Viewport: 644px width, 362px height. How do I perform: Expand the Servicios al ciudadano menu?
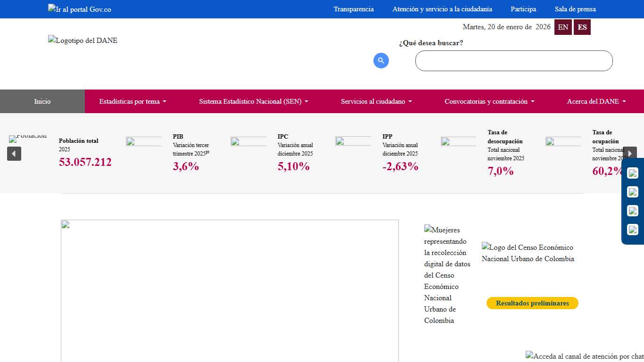coord(376,101)
